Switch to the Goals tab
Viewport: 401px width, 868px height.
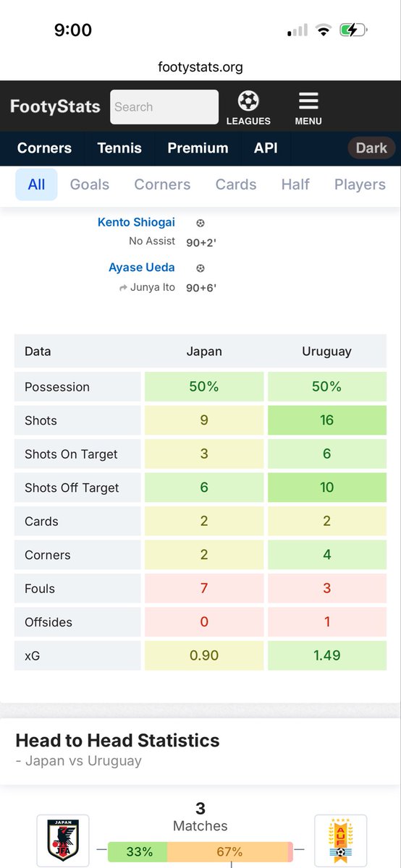coord(90,184)
